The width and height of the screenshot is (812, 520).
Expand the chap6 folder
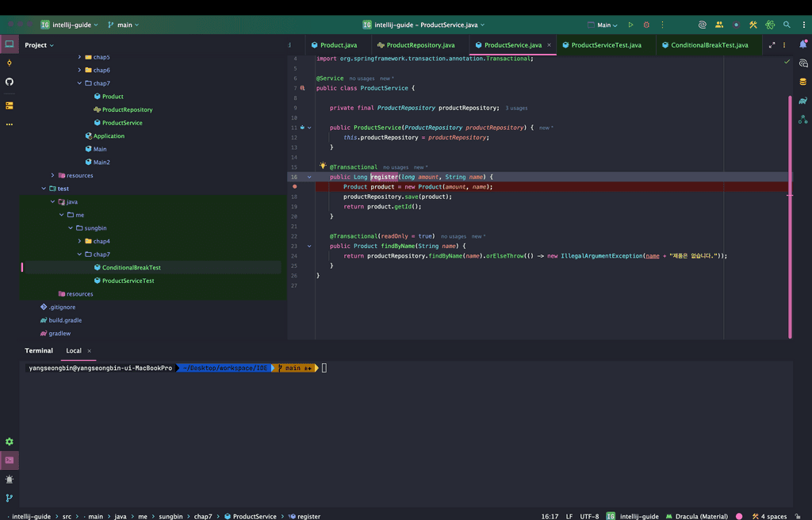(79, 71)
